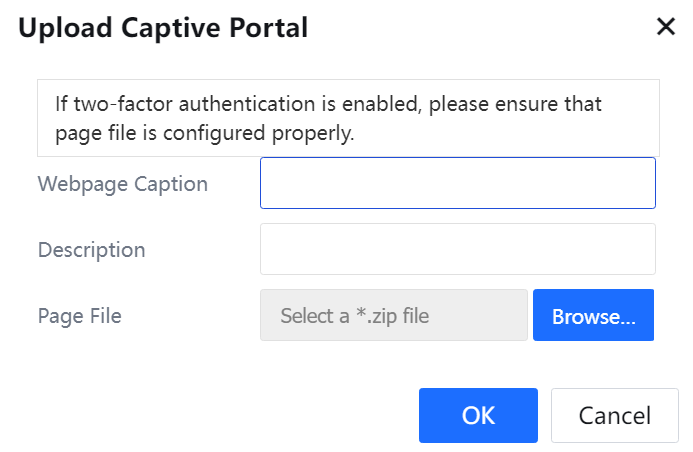This screenshot has width=693, height=452.
Task: Open the file picker via Browse...
Action: [x=593, y=316]
